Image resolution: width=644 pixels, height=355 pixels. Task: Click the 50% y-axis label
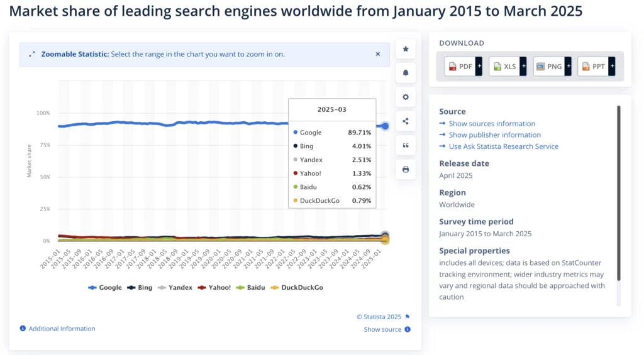pos(45,177)
